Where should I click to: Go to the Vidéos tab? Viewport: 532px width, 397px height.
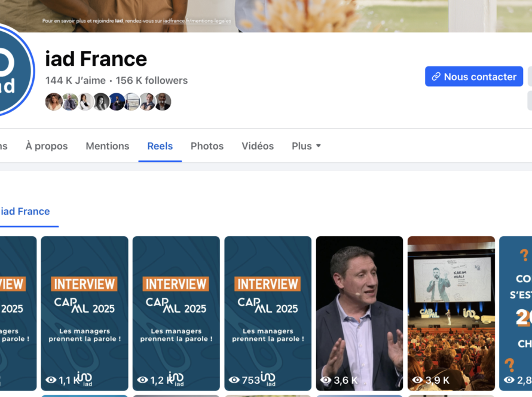258,146
